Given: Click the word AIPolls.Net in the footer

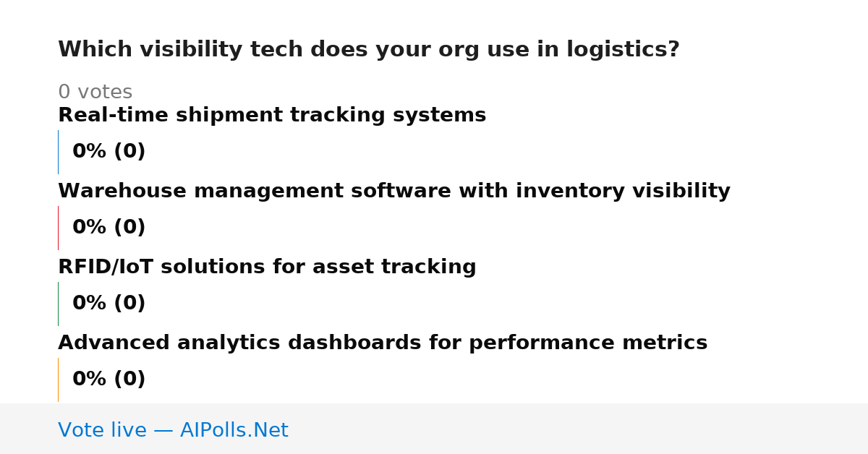Looking at the screenshot, I should (x=234, y=430).
